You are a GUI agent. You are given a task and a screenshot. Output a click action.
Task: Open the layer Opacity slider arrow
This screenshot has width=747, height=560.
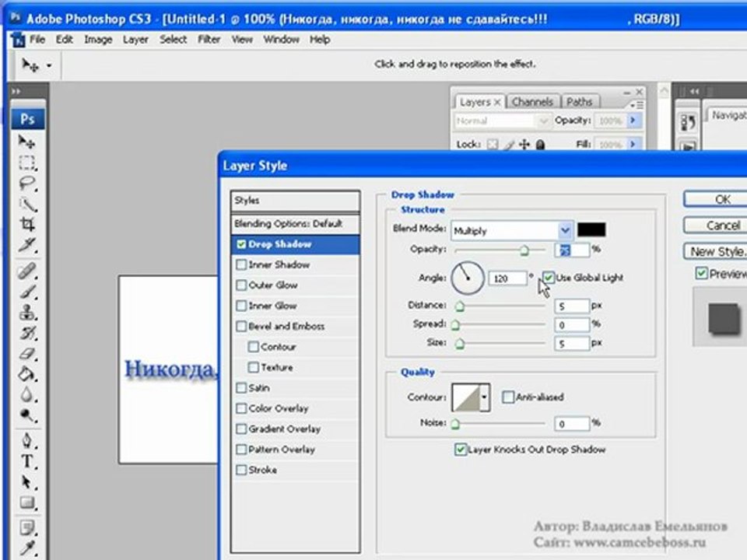tap(633, 121)
